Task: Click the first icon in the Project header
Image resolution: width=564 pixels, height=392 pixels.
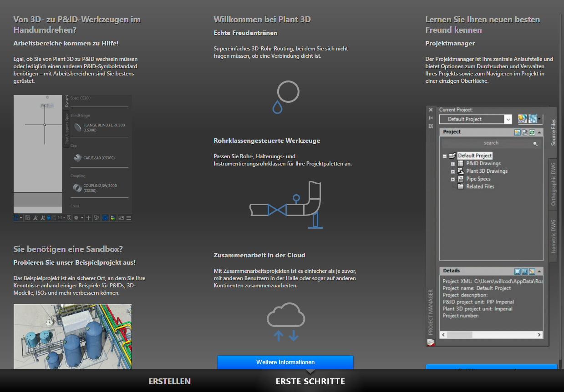Action: pos(517,132)
